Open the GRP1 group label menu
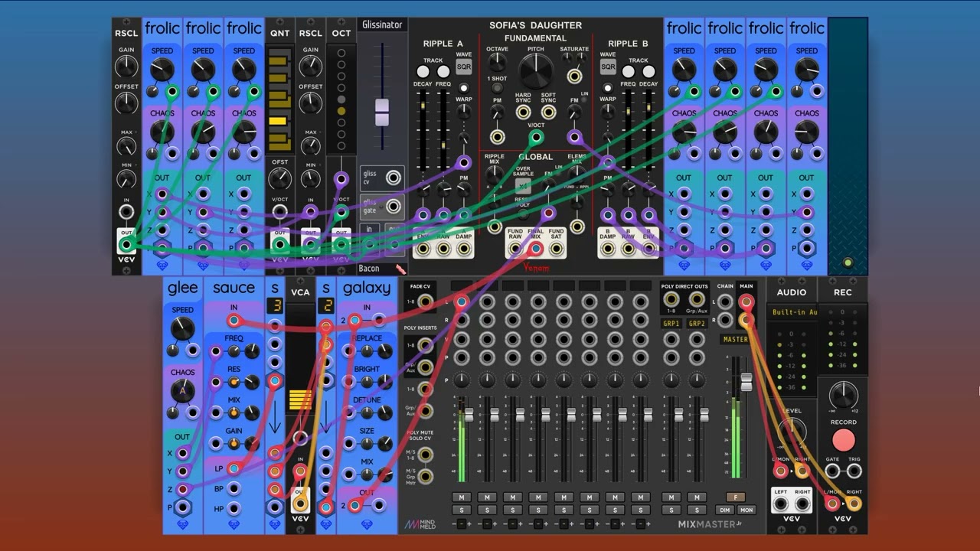 [x=671, y=324]
